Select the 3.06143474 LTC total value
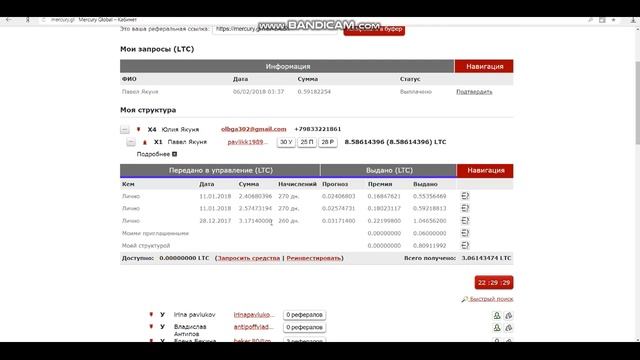The height and width of the screenshot is (360, 640). coord(486,258)
